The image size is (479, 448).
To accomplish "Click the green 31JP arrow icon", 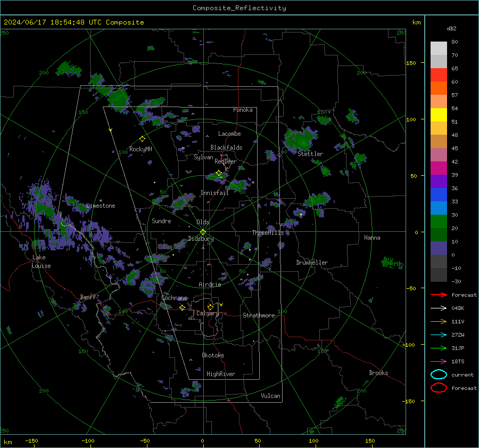I will tap(439, 348).
